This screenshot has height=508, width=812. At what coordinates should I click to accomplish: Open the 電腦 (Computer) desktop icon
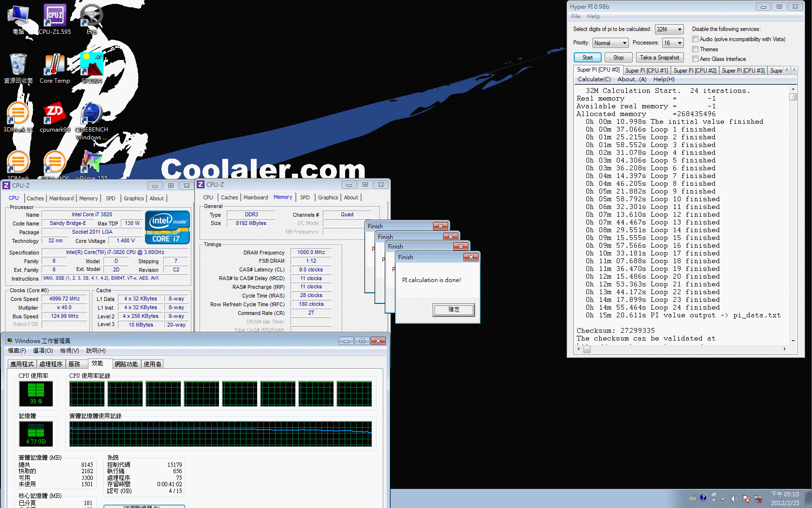point(18,19)
